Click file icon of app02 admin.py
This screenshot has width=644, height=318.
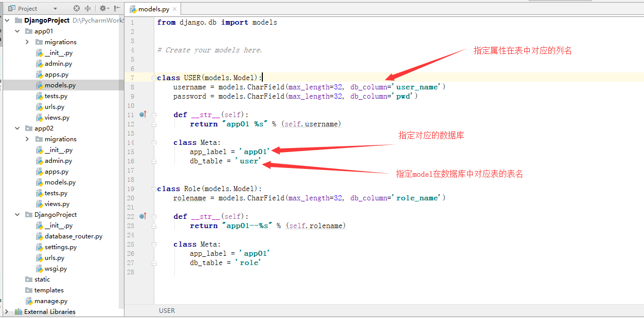(x=39, y=161)
